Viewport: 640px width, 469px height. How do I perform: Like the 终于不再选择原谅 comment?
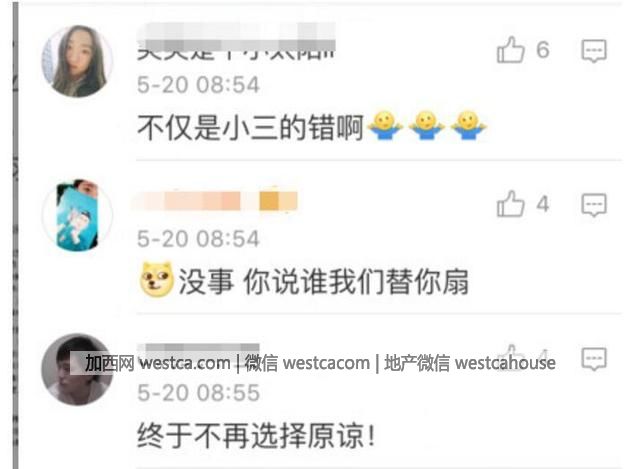pos(510,354)
